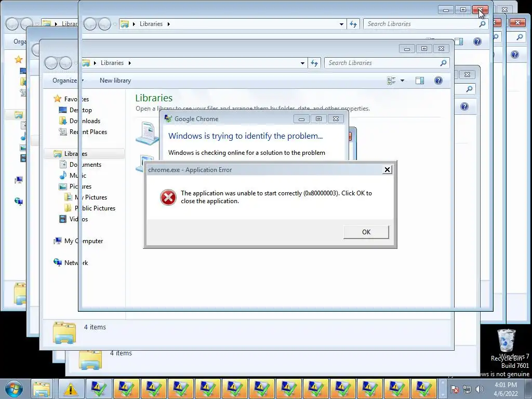Click Libraries breadcrumb in New library window
The image size is (532, 399).
(x=112, y=63)
